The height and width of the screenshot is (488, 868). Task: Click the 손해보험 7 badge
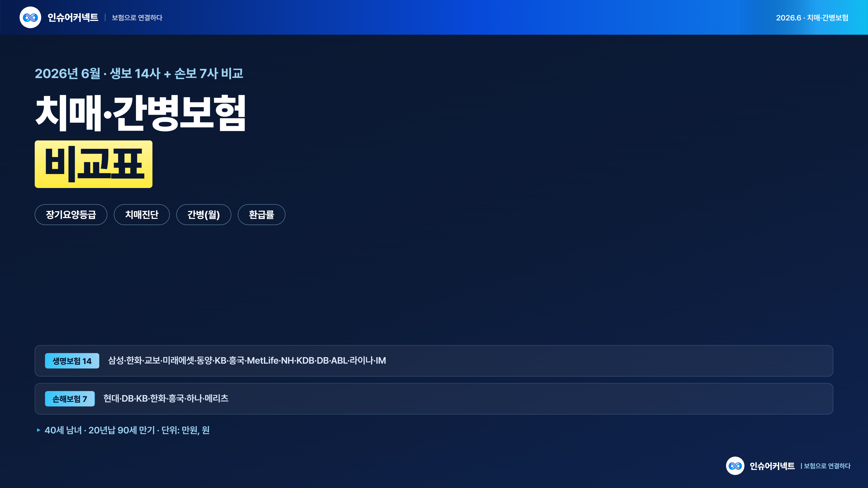70,399
